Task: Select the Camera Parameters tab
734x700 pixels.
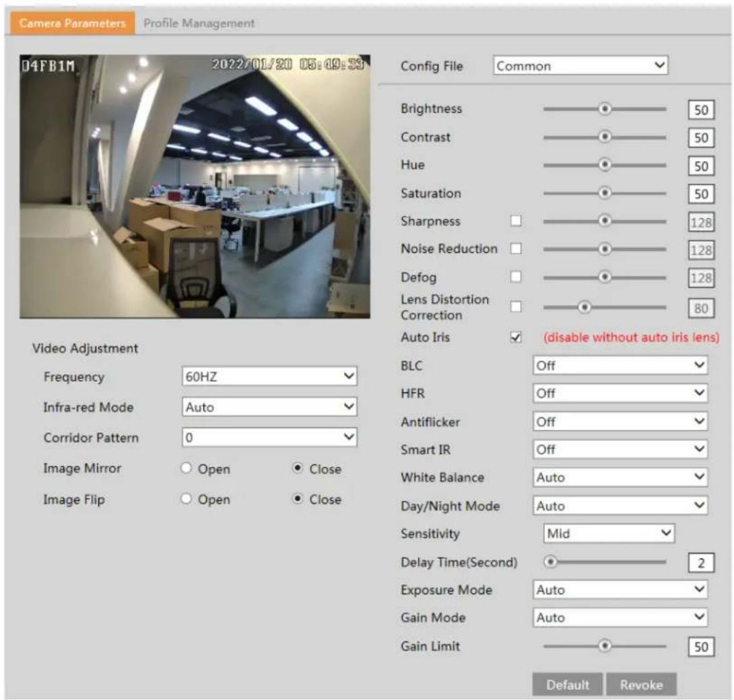Action: [73, 23]
